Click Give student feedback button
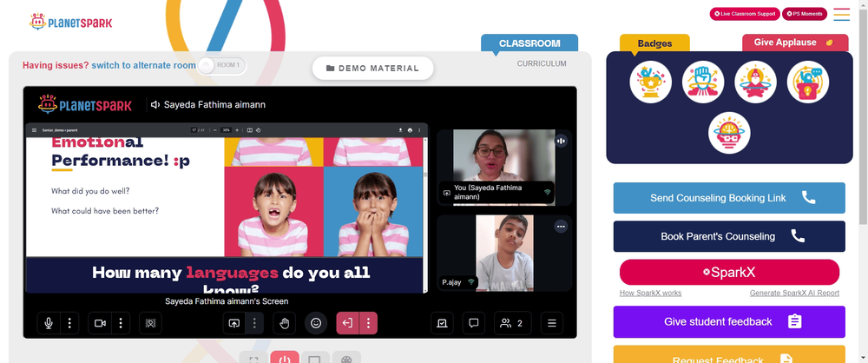Image resolution: width=868 pixels, height=363 pixels. (x=729, y=321)
